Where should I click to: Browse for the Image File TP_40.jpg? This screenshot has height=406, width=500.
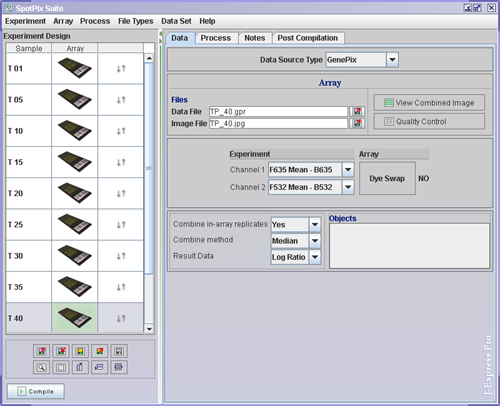click(x=357, y=123)
